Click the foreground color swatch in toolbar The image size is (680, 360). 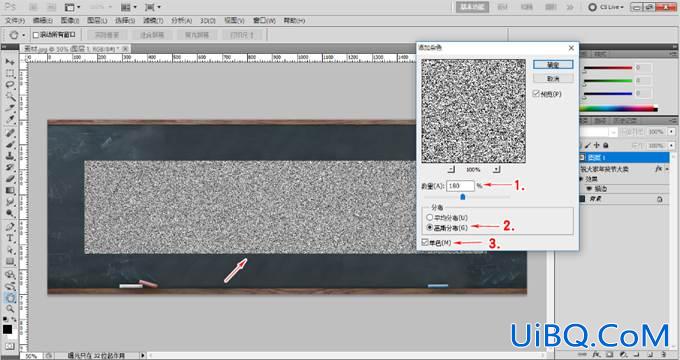click(7, 329)
